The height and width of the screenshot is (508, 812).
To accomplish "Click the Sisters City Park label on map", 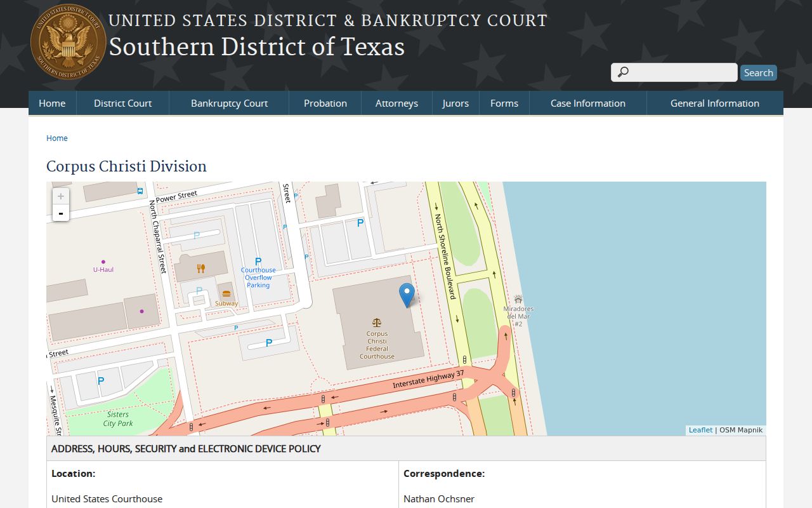I will point(118,418).
